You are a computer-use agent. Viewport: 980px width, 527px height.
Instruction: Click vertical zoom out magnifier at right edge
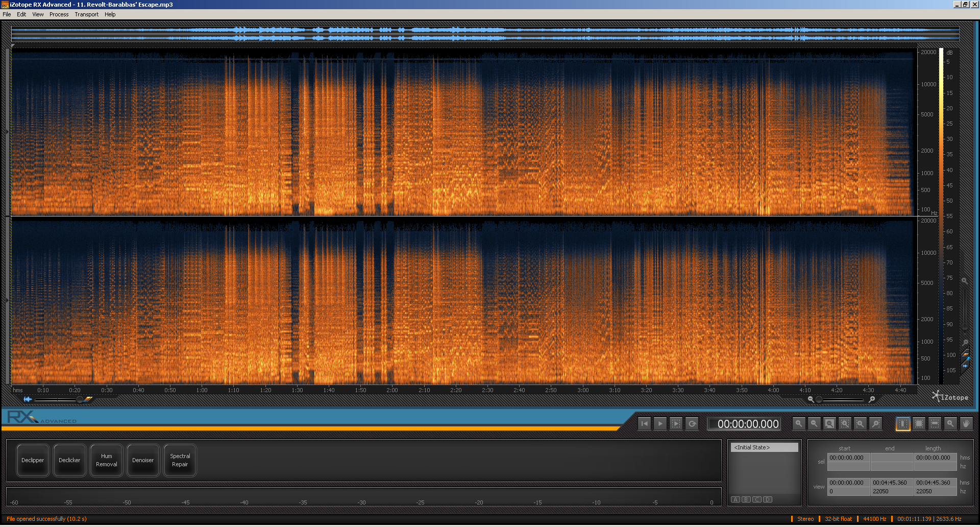pos(965,343)
